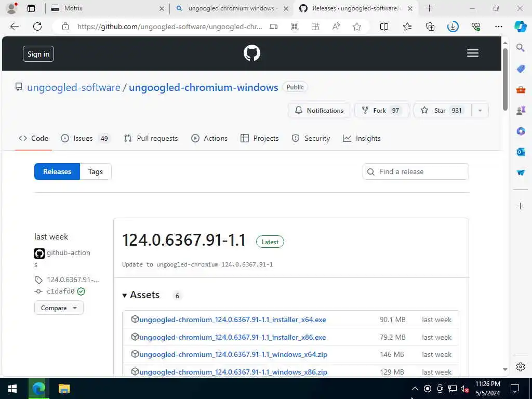Click the muted volume tray icon
This screenshot has height=399, width=532.
[464, 389]
